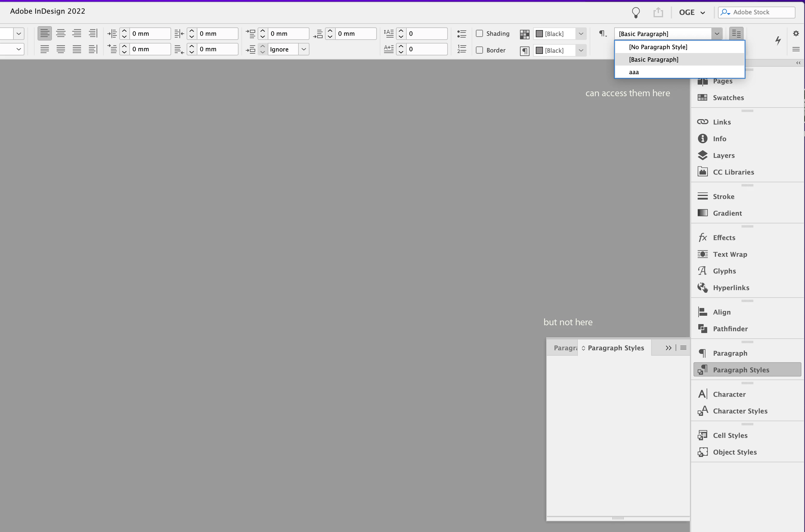The image size is (805, 532).
Task: Click the bulleted list icon
Action: tap(462, 34)
